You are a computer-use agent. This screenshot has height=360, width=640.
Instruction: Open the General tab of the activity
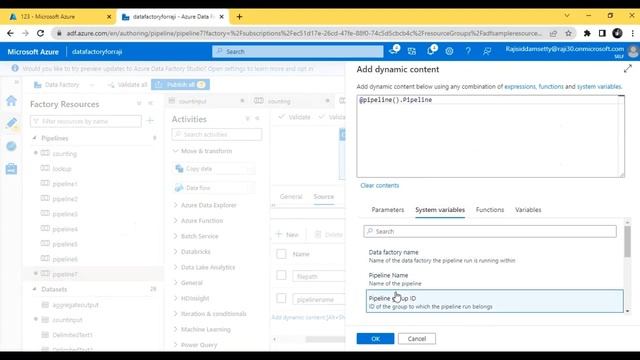point(291,196)
